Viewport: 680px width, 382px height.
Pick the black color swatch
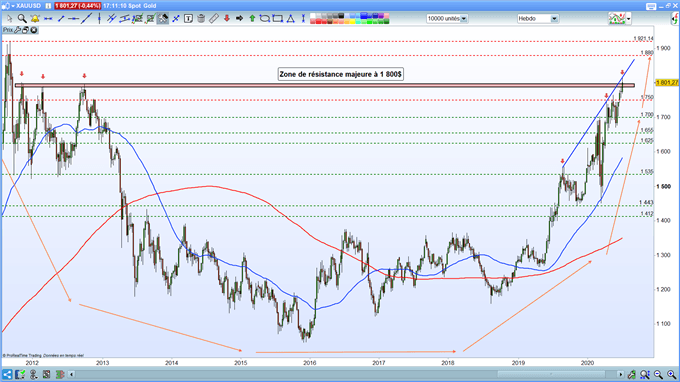(341, 16)
